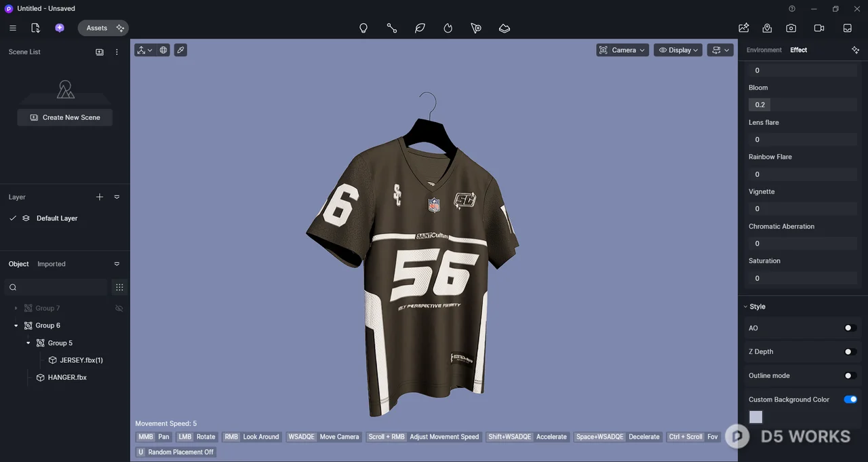Open the hamburger main menu
The height and width of the screenshot is (462, 868).
coord(13,28)
